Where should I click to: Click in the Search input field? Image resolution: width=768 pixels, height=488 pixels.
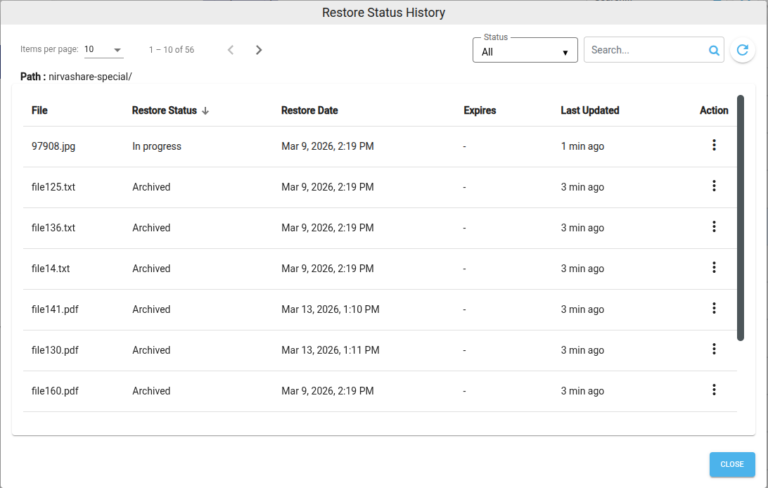click(644, 50)
